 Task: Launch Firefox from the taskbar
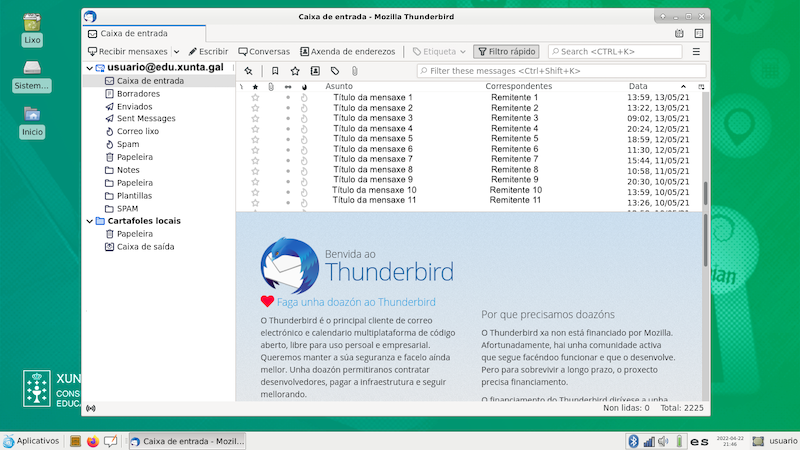[93, 441]
